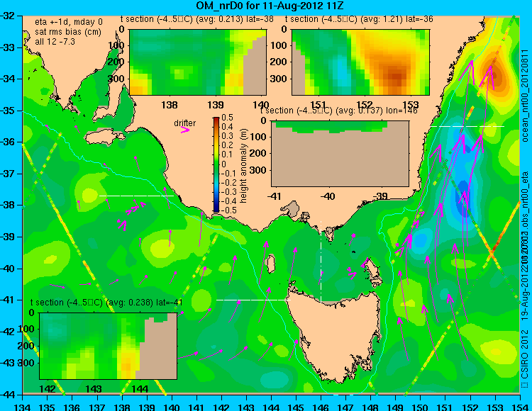Click Flinders Island northeast of Tasmania
Viewport: 532px width, 411px height.
coord(372,267)
